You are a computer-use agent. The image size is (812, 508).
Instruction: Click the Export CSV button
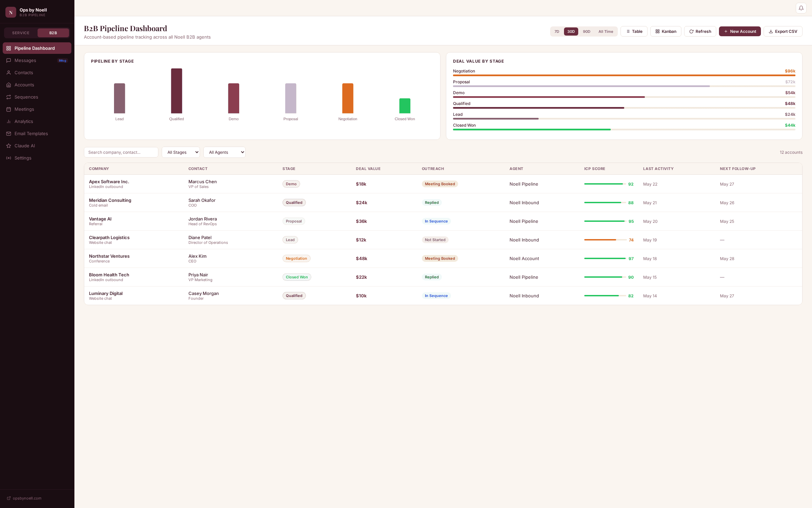pyautogui.click(x=783, y=31)
